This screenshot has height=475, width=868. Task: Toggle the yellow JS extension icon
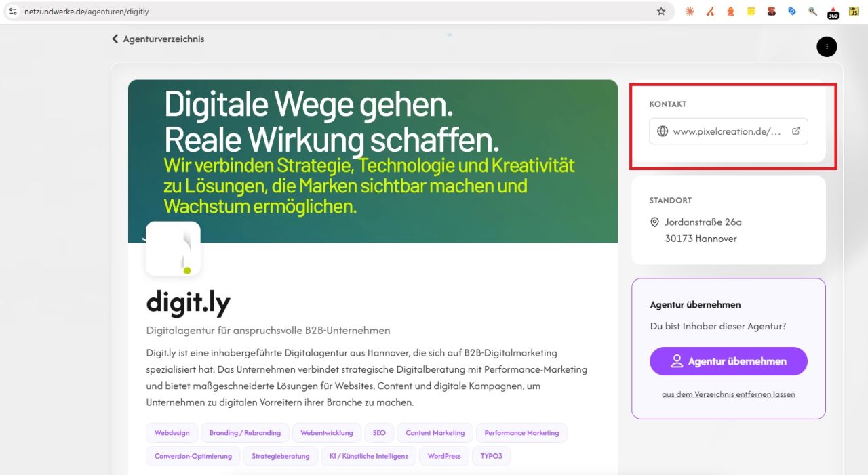click(x=854, y=12)
